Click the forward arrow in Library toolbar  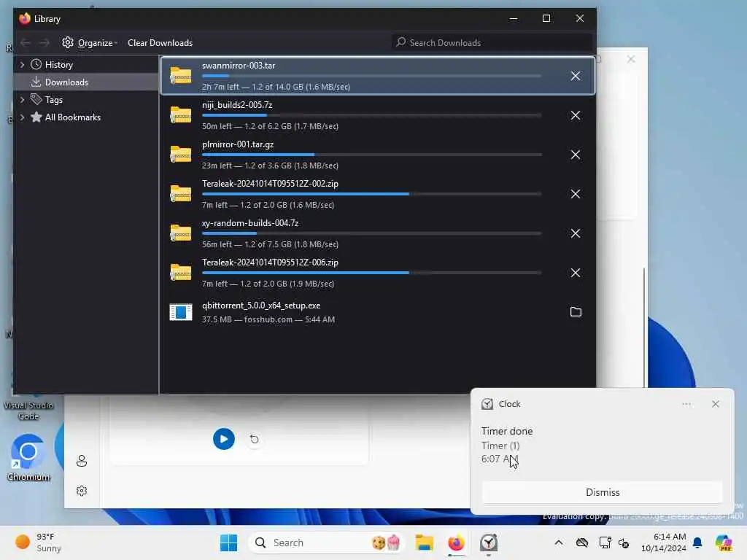[x=44, y=43]
